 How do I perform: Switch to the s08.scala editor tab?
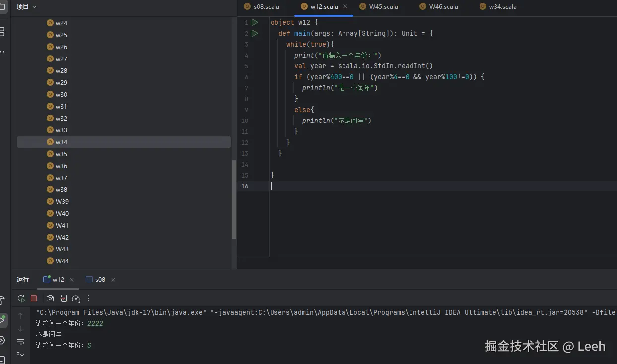(x=262, y=7)
